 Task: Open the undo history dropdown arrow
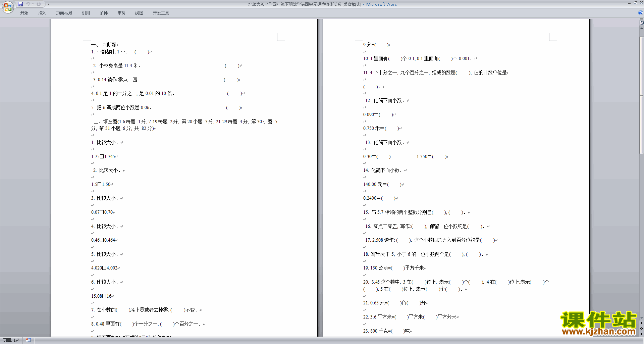point(33,4)
